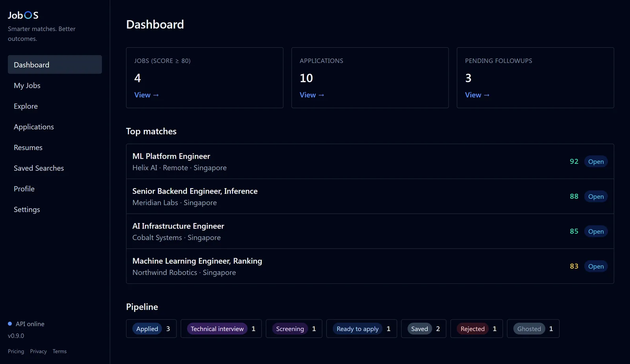The image size is (630, 364).
Task: Click Open badge on Cobalt Systems row
Action: [596, 231]
